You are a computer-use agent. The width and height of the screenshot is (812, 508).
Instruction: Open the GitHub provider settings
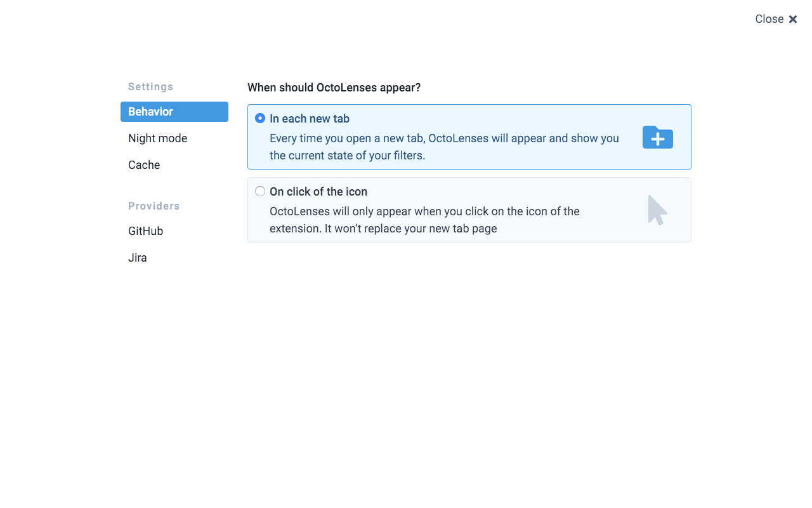174,231
